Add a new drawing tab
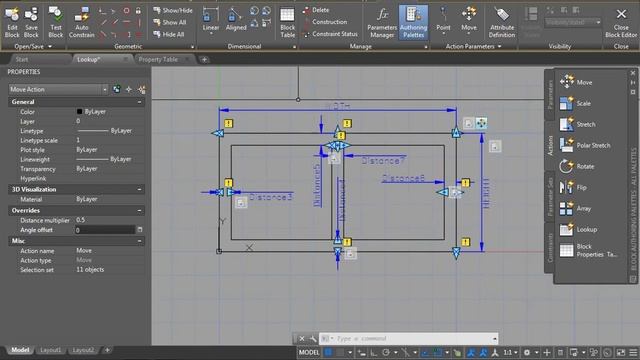 tap(204, 60)
